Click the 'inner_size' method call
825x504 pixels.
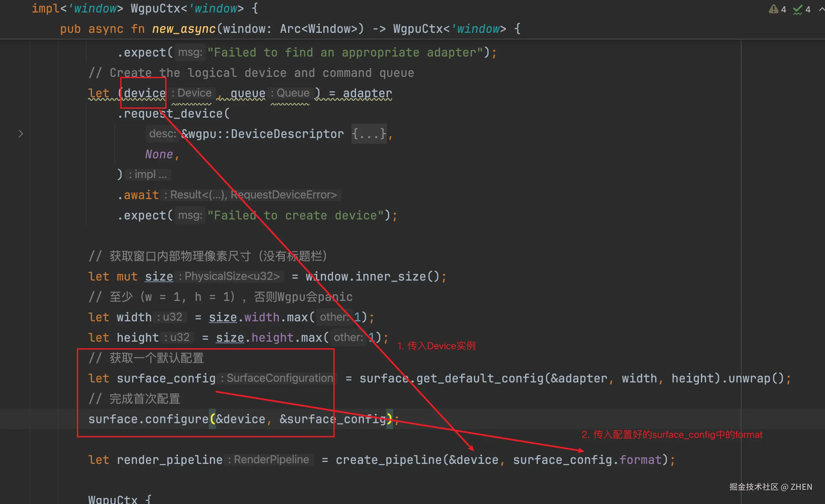(x=390, y=277)
